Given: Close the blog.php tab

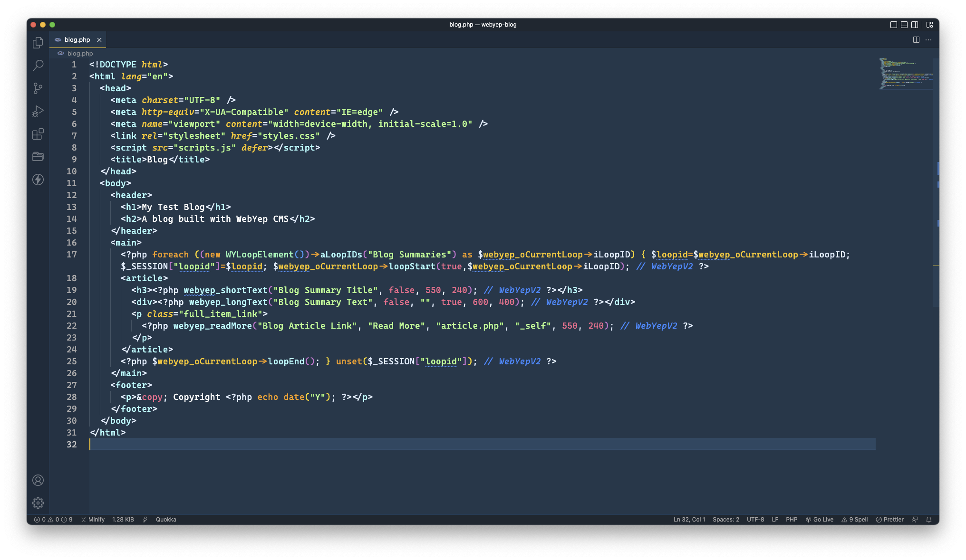Looking at the screenshot, I should point(99,40).
